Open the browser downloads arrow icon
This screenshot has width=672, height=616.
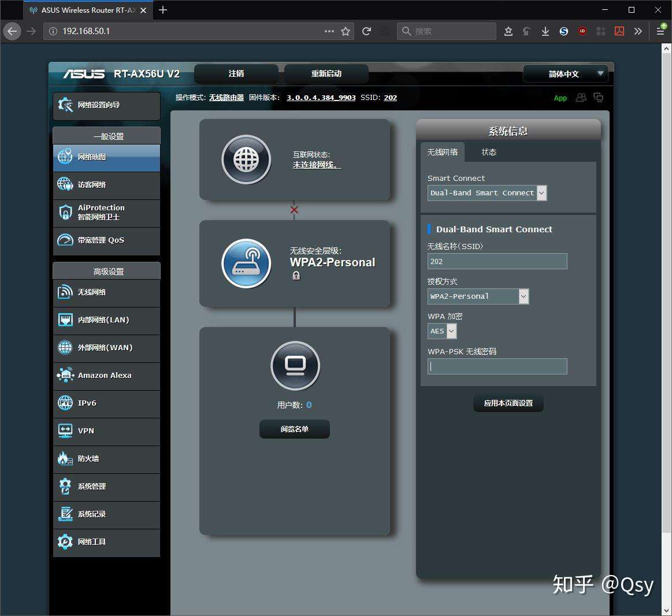coord(545,31)
